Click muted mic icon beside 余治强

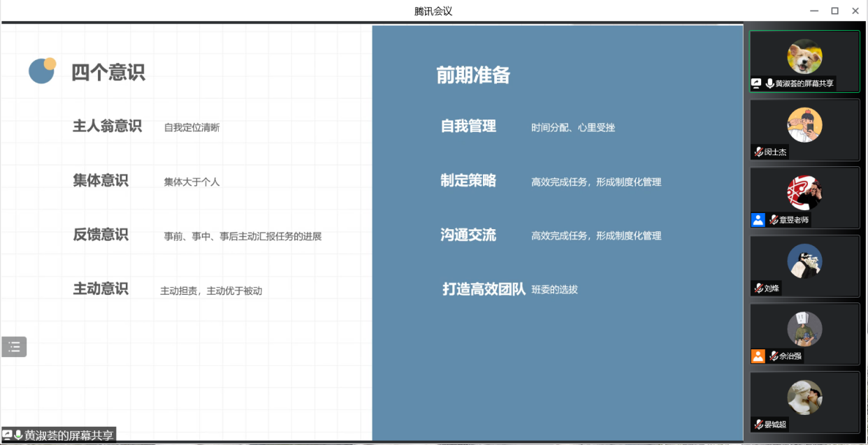tap(774, 356)
